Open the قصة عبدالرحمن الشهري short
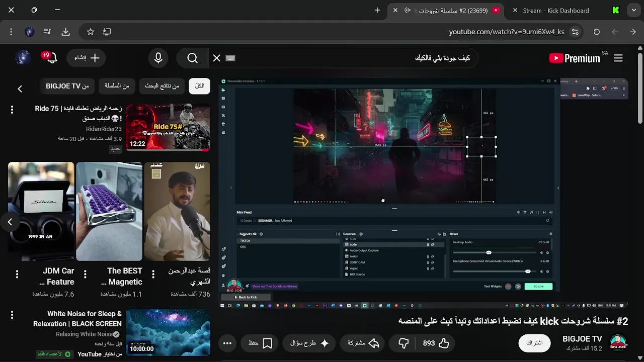 [x=177, y=211]
